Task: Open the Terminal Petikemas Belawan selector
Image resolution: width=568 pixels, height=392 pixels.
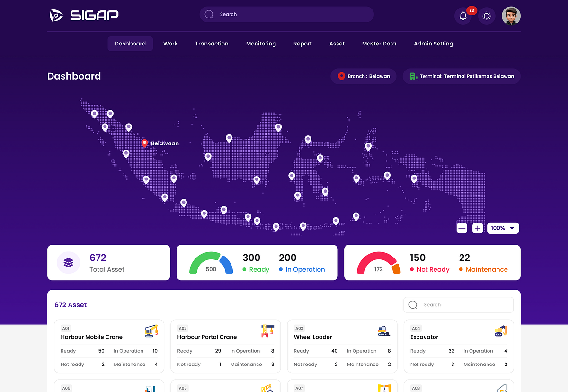Action: coord(461,76)
